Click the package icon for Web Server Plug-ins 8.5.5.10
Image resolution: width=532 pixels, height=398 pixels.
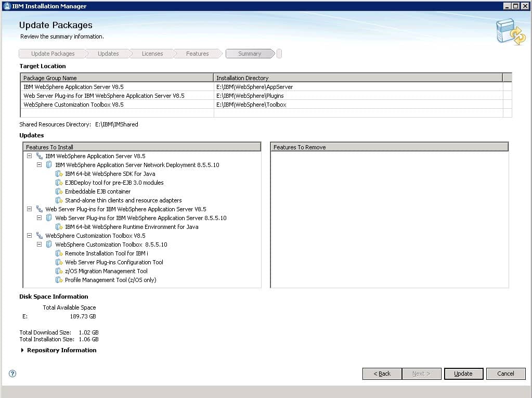(x=49, y=218)
